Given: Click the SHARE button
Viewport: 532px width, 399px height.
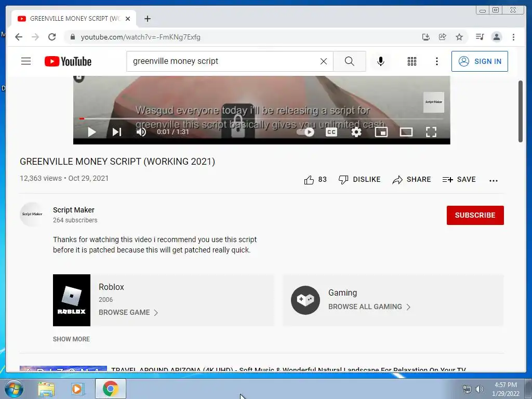Looking at the screenshot, I should (411, 179).
